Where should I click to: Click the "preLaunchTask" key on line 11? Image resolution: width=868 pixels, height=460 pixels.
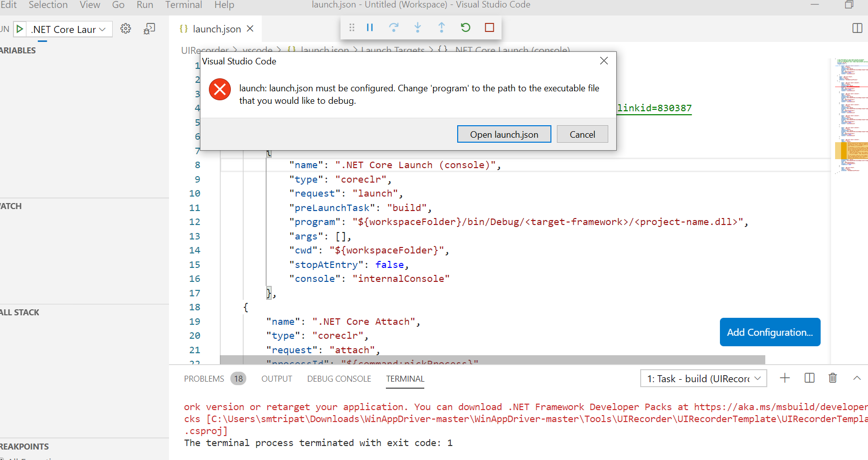click(x=332, y=208)
